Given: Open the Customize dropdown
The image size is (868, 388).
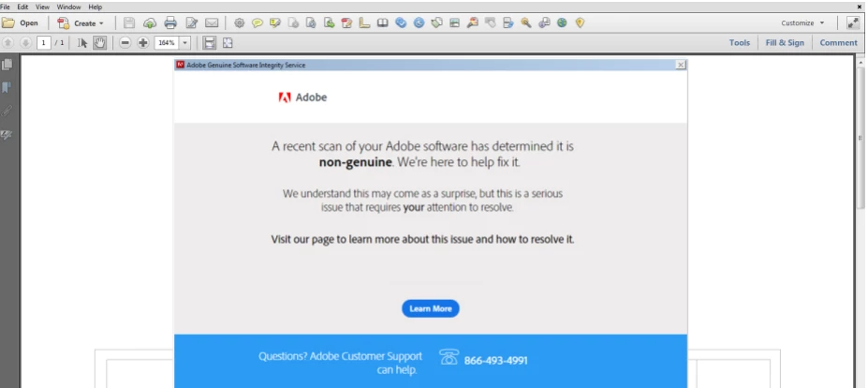Looking at the screenshot, I should (802, 23).
